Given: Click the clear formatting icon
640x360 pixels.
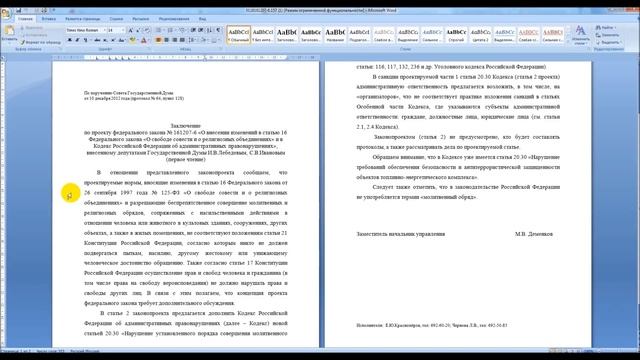Looking at the screenshot, I should 147,31.
